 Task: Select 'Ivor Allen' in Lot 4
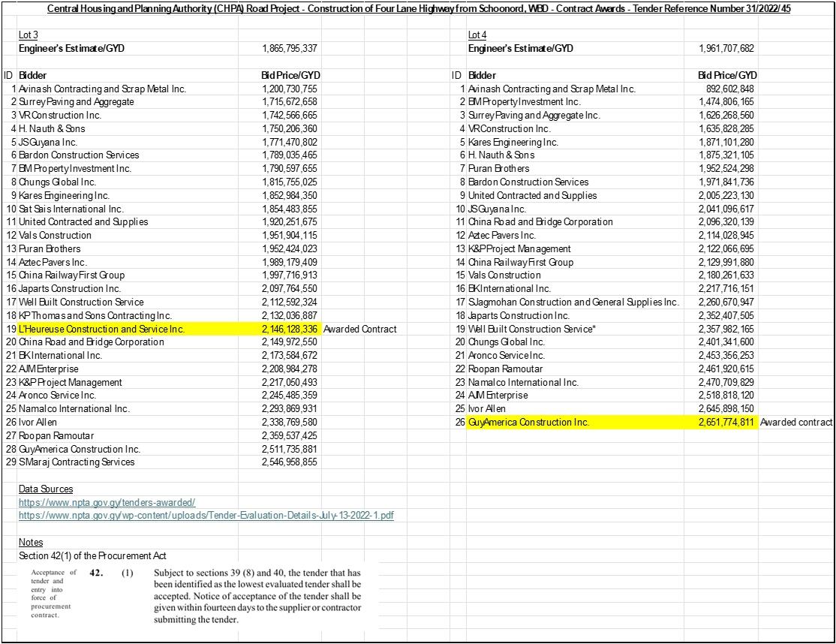click(x=487, y=409)
